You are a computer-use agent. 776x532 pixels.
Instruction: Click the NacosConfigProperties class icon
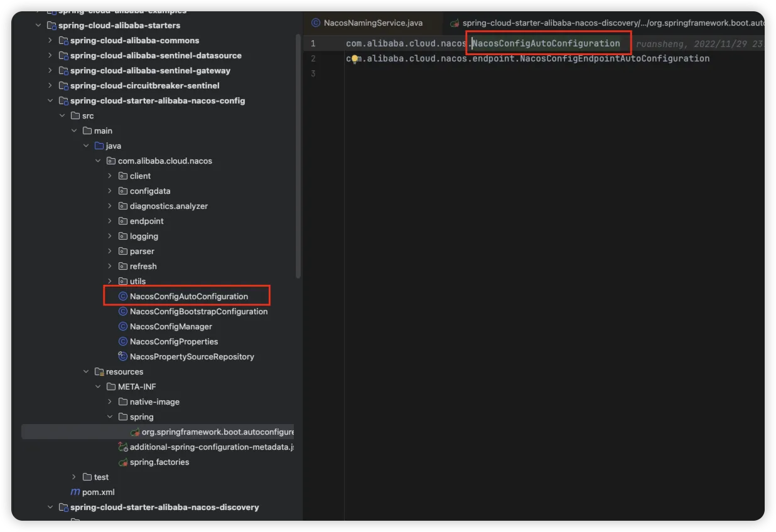tap(123, 341)
